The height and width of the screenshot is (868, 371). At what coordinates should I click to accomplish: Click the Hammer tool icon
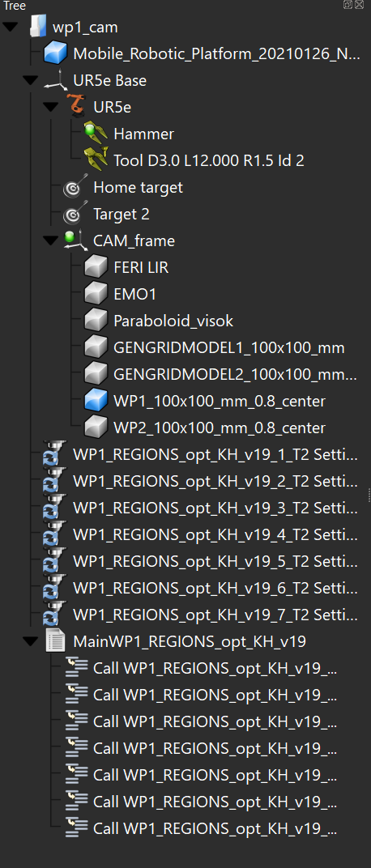(96, 134)
